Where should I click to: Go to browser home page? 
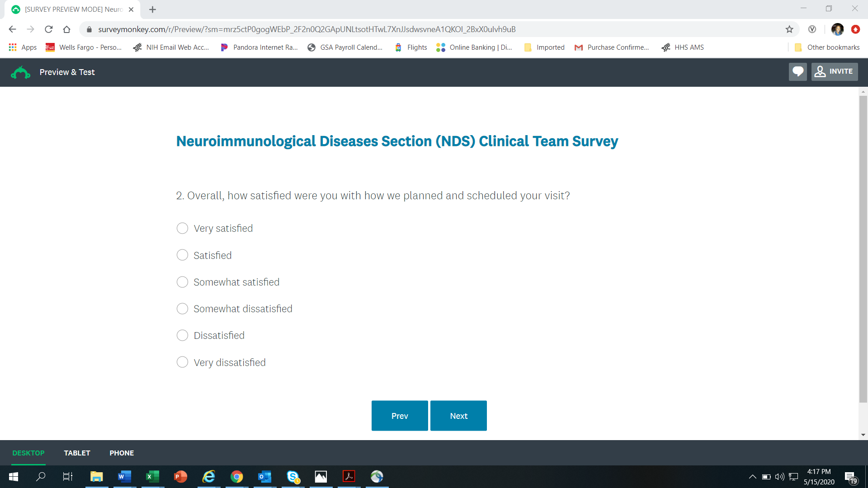pyautogui.click(x=67, y=29)
